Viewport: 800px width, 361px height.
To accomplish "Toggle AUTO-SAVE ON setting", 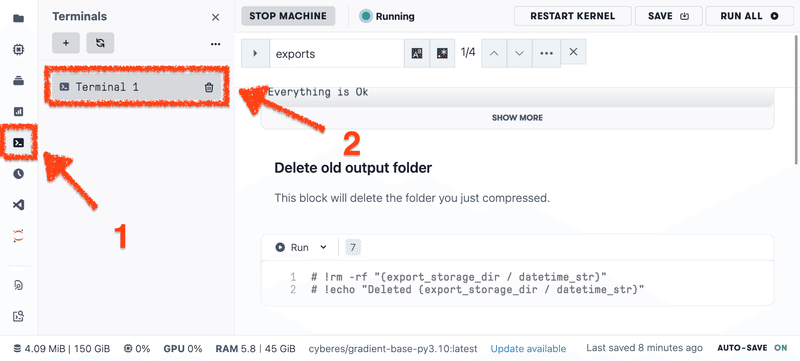I will [x=753, y=348].
